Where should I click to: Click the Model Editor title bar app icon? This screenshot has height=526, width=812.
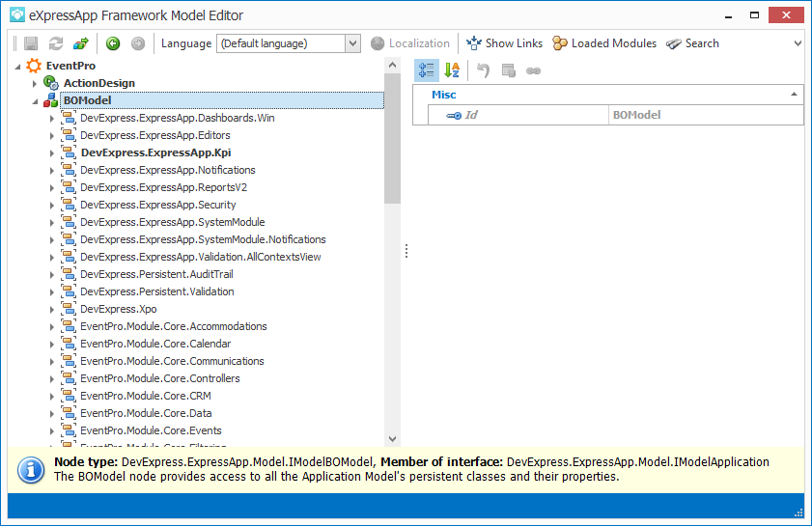coord(17,15)
